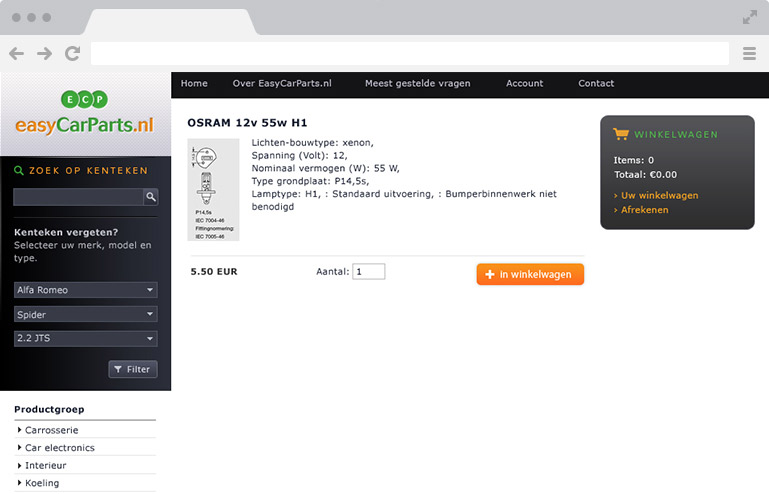Open the 2.2 JTS type dropdown
Image resolution: width=769 pixels, height=494 pixels.
pyautogui.click(x=85, y=338)
